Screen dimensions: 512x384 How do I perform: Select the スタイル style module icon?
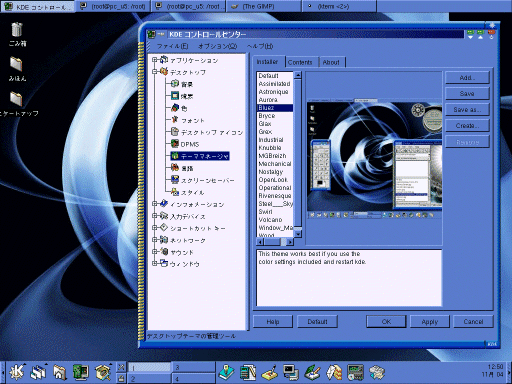coord(175,192)
